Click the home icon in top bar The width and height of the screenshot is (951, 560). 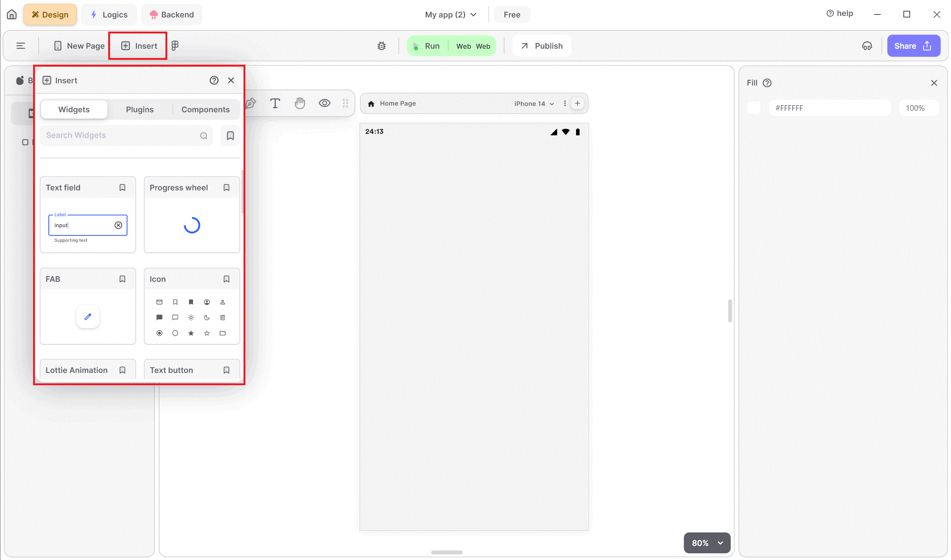pyautogui.click(x=12, y=15)
